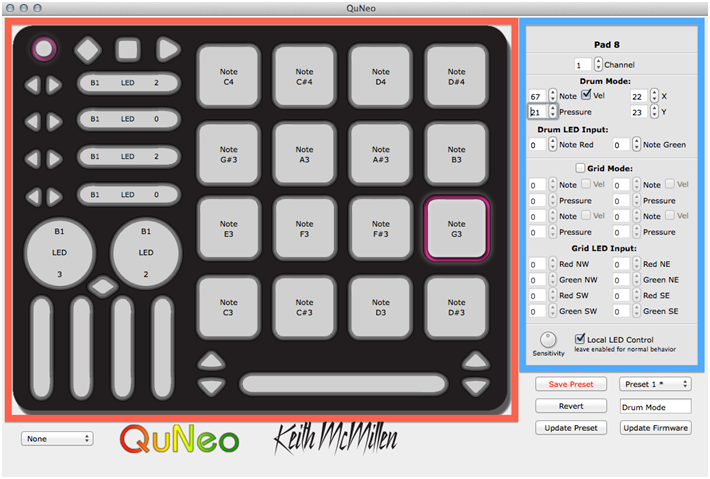Click the Update Firmware button
Viewport: 710px width, 479px height.
(656, 428)
